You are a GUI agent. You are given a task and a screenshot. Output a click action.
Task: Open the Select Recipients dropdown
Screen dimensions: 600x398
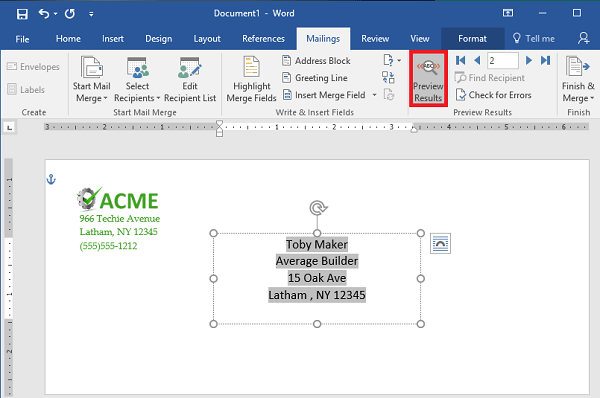(137, 79)
